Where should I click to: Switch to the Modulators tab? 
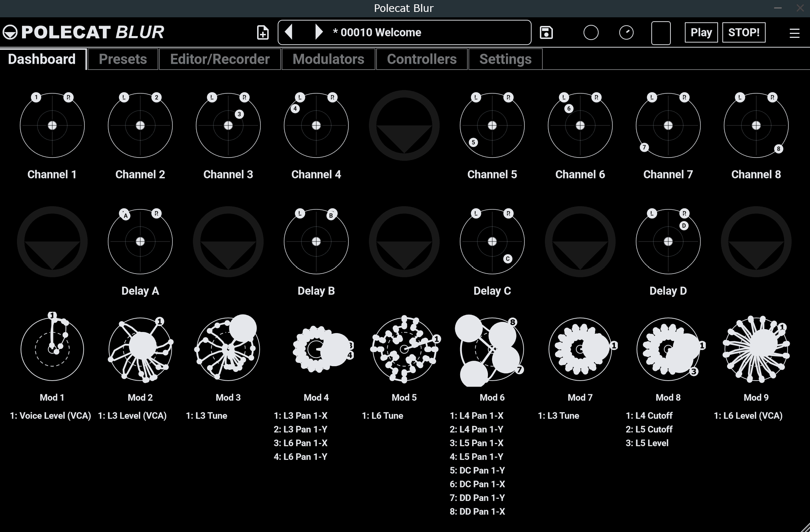[x=329, y=59]
